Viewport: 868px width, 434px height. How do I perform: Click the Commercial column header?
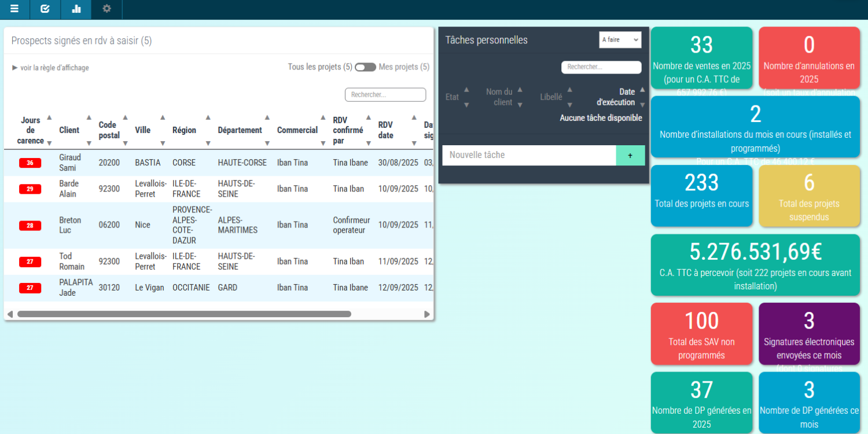pos(297,130)
